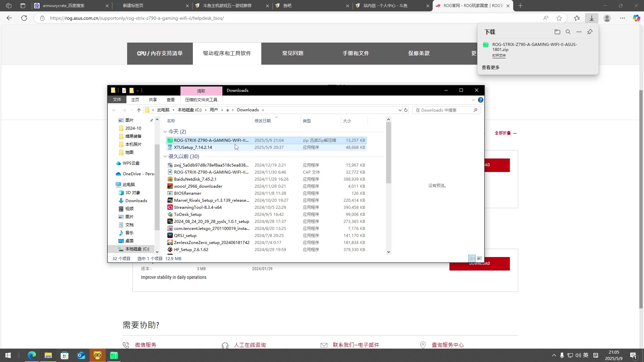This screenshot has height=362, width=644.
Task: Open Downloads in Explorer navigation pane
Action: (136, 201)
